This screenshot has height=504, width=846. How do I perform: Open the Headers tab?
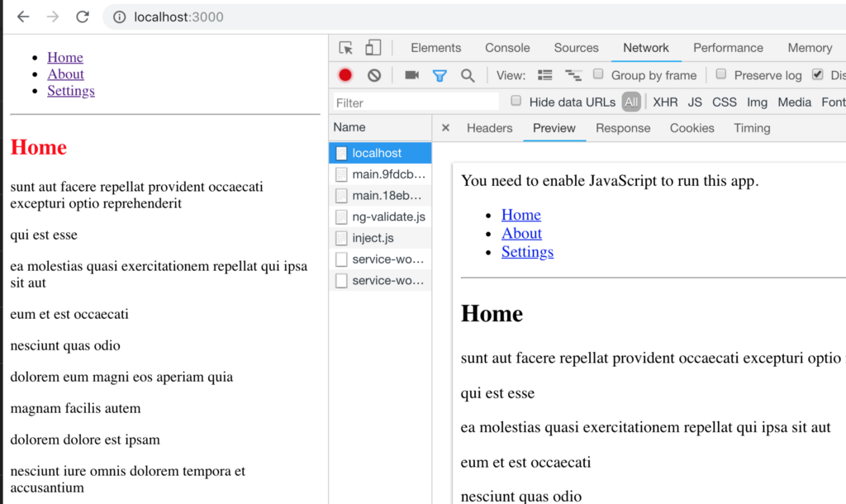click(489, 128)
